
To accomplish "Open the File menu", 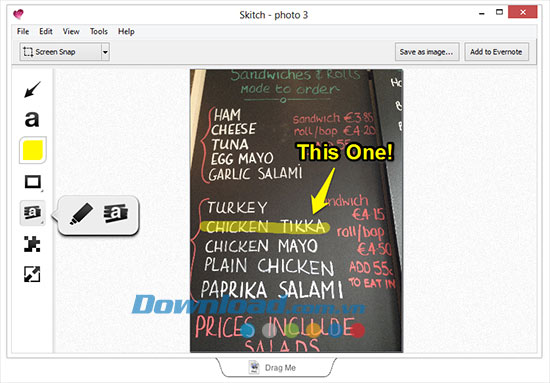I will pos(23,32).
